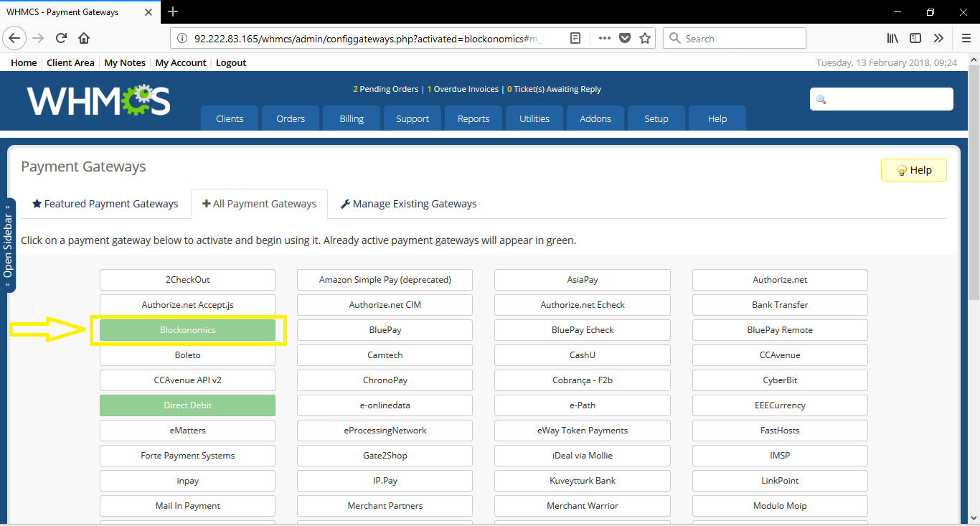The width and height of the screenshot is (980, 526).
Task: Open the Support menu
Action: click(x=413, y=118)
